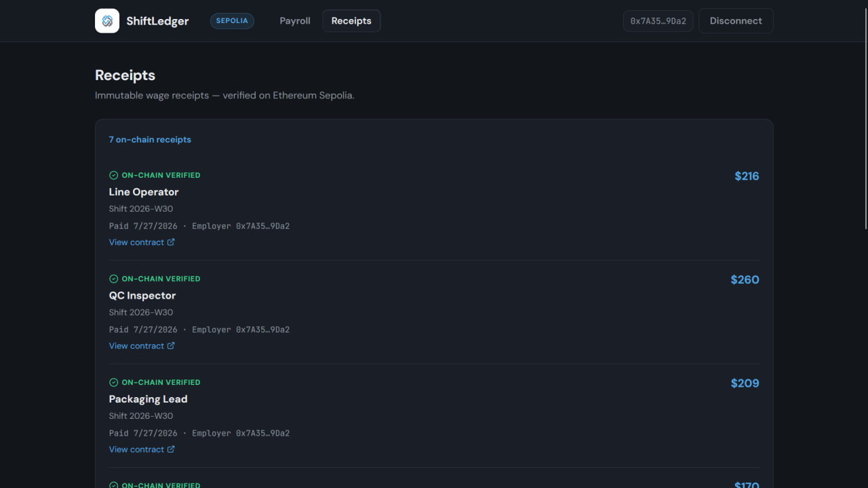Click the ShiftLedger logo icon
The image size is (868, 488).
[107, 21]
